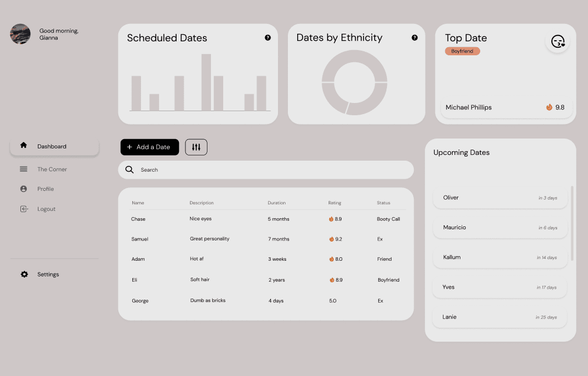588x376 pixels.
Task: Focus the Search input field
Action: pyautogui.click(x=266, y=169)
